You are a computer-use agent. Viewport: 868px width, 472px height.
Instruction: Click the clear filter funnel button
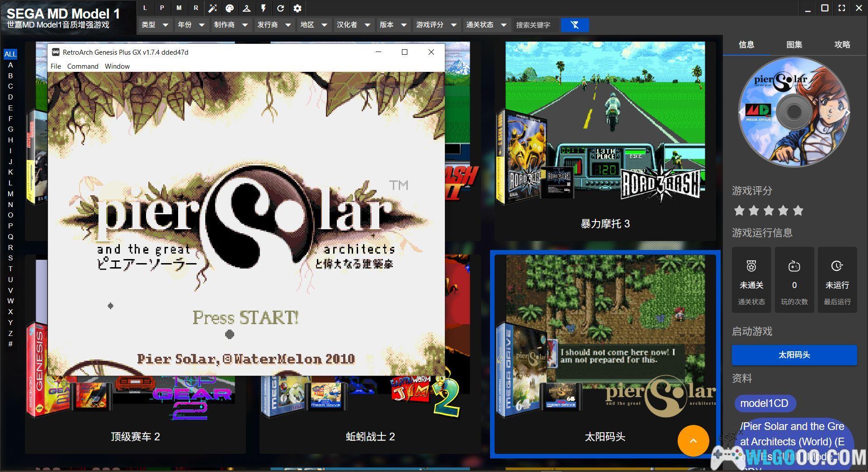pos(575,25)
